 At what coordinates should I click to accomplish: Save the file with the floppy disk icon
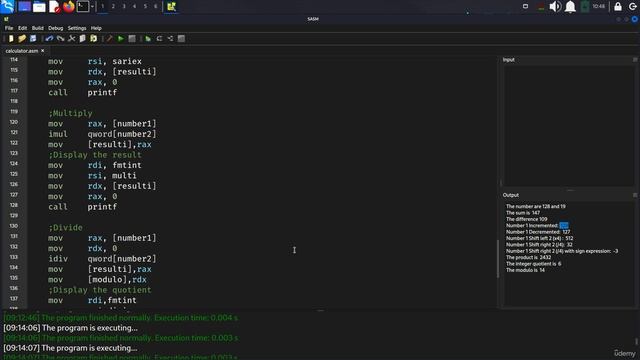point(33,38)
